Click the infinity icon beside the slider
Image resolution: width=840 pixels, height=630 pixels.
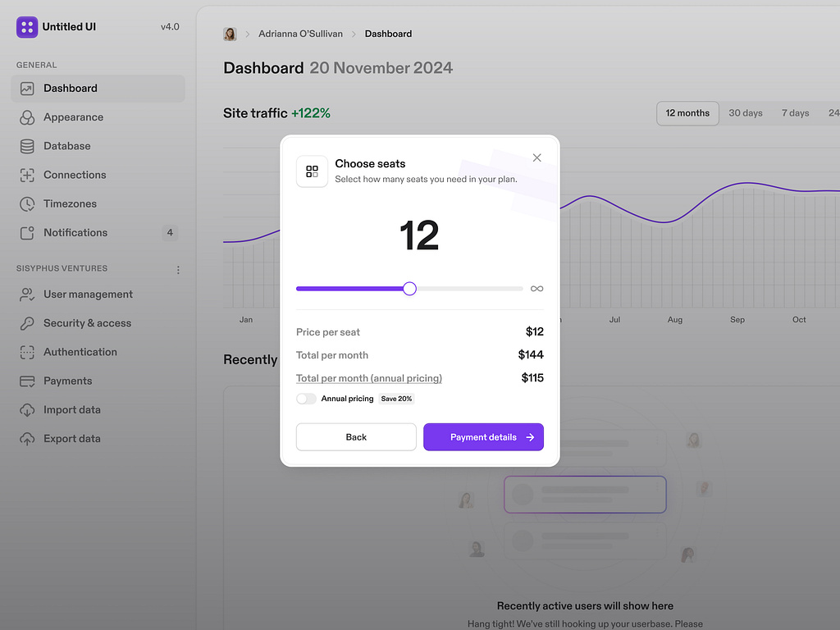tap(536, 288)
